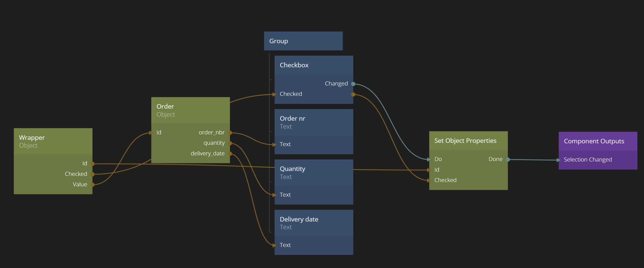The width and height of the screenshot is (644, 268).
Task: Click the Done output port dot
Action: (508, 159)
